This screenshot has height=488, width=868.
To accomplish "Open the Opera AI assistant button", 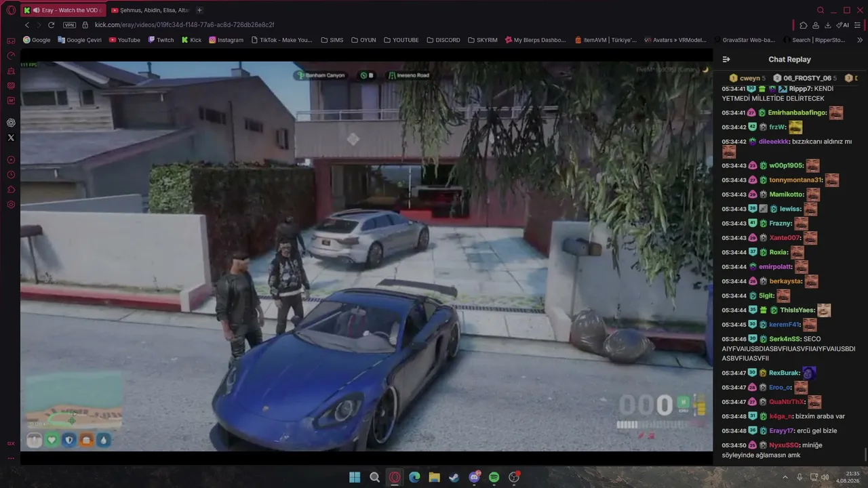I will [x=843, y=25].
